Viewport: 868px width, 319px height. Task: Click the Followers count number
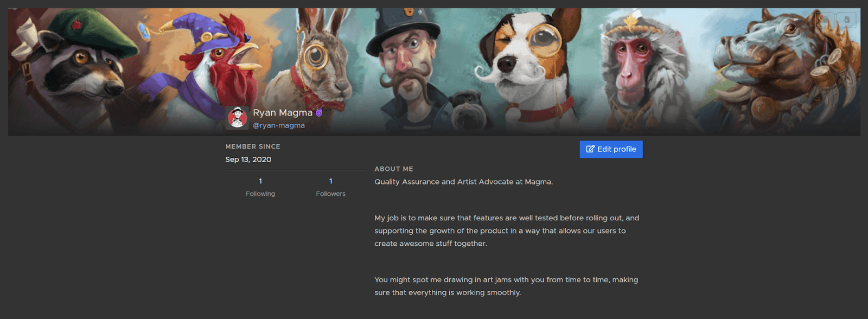[330, 181]
